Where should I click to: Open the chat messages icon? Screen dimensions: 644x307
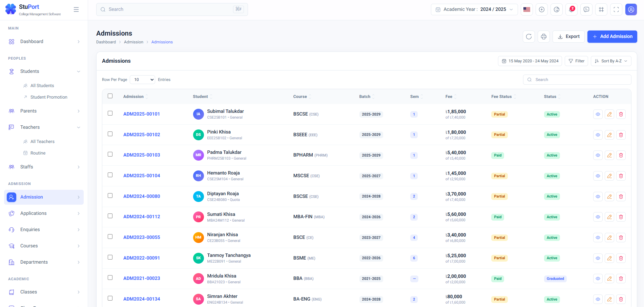pyautogui.click(x=586, y=9)
